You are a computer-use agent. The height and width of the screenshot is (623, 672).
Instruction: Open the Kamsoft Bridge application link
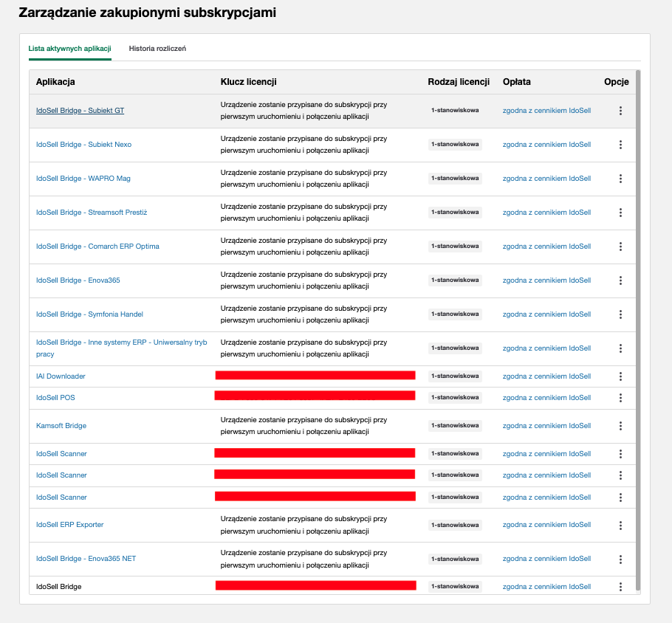coord(61,425)
